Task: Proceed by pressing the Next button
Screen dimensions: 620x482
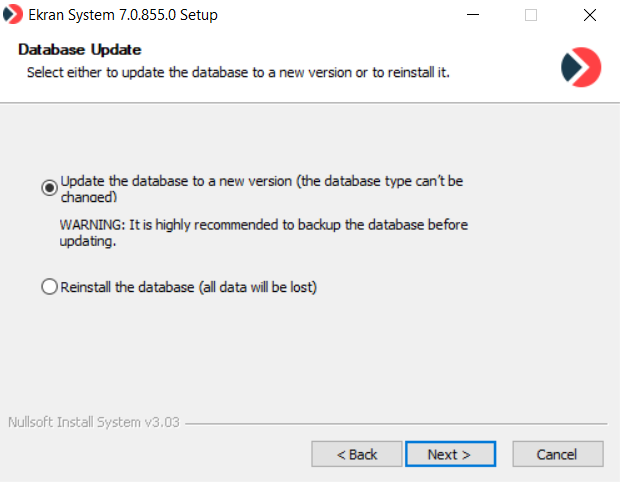Action: (449, 454)
